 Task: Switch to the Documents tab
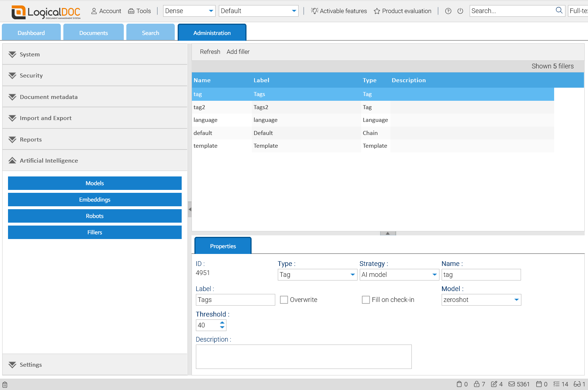pos(94,33)
